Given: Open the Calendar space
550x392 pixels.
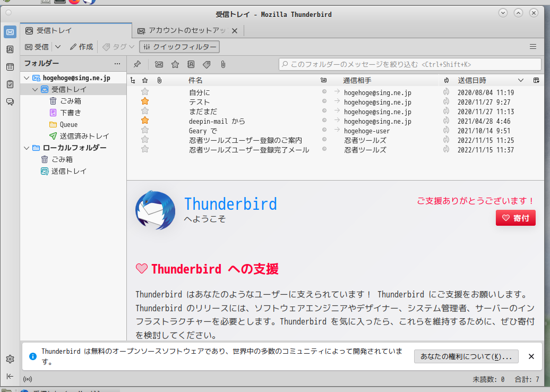Looking at the screenshot, I should click(10, 67).
